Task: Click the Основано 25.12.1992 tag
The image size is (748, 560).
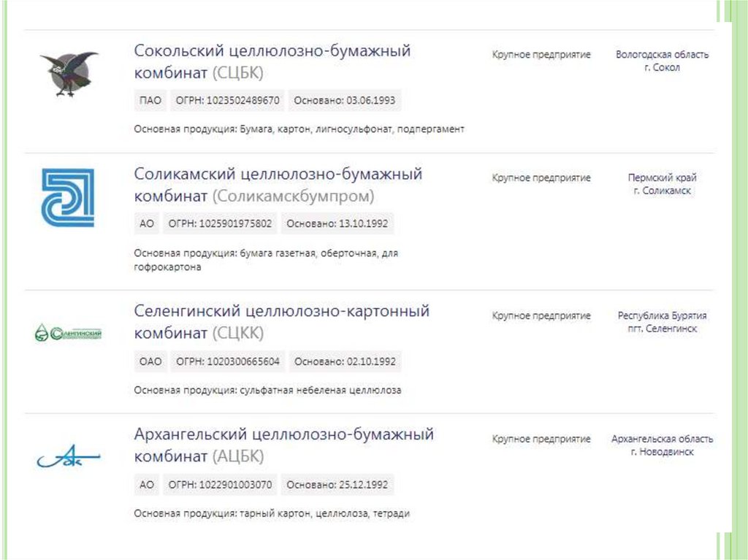Action: (337, 484)
